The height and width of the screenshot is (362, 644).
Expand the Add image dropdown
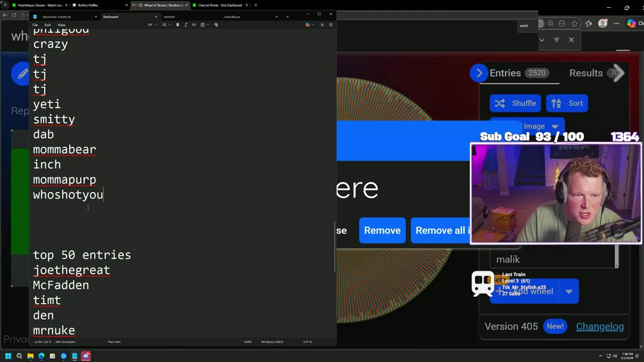click(x=555, y=126)
